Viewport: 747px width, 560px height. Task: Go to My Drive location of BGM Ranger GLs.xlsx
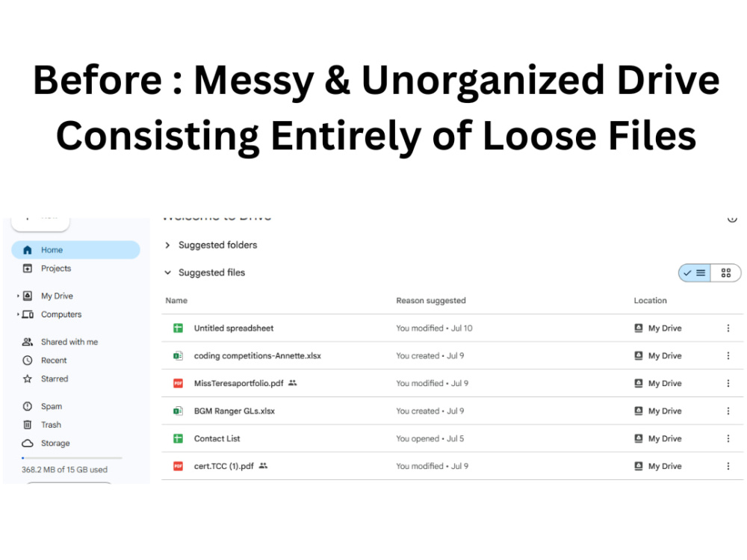658,411
